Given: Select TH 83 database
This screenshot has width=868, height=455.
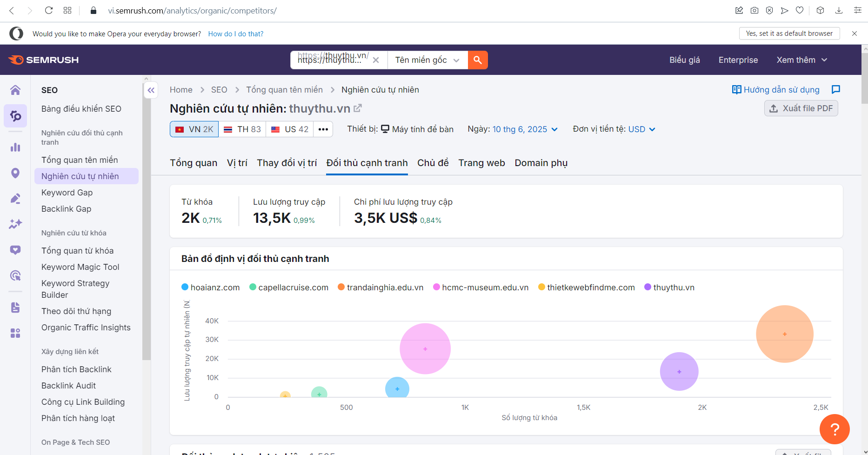Looking at the screenshot, I should point(242,129).
